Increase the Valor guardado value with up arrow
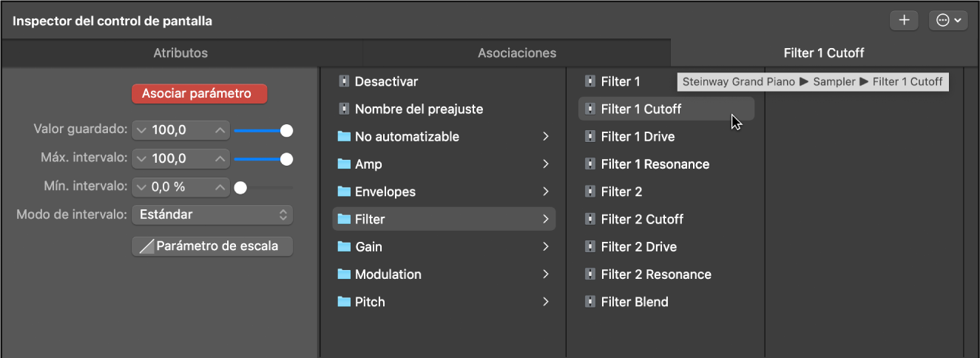This screenshot has height=358, width=980. pyautogui.click(x=220, y=131)
